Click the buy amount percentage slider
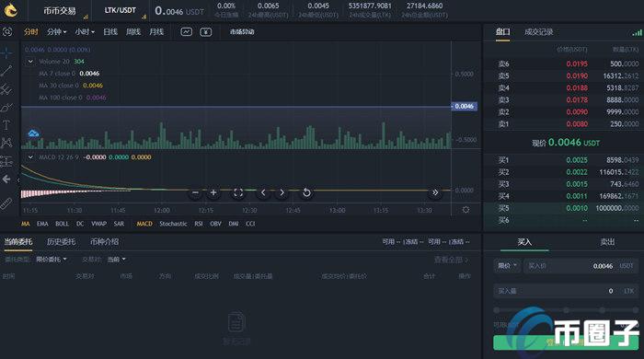 click(x=567, y=309)
